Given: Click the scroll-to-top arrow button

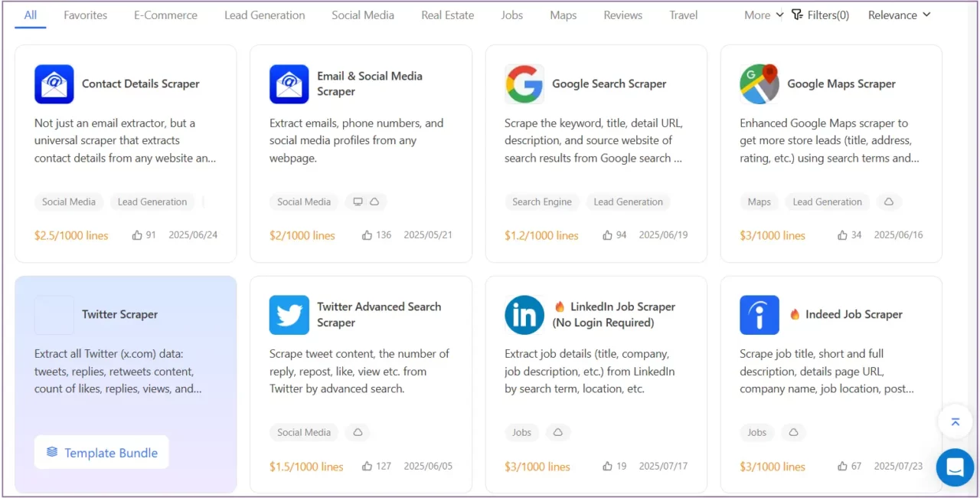Looking at the screenshot, I should coord(955,421).
